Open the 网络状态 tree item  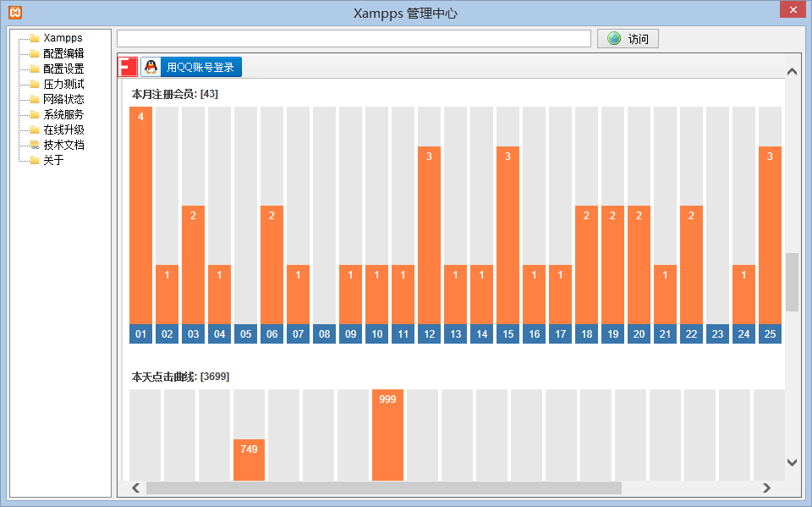pyautogui.click(x=63, y=99)
